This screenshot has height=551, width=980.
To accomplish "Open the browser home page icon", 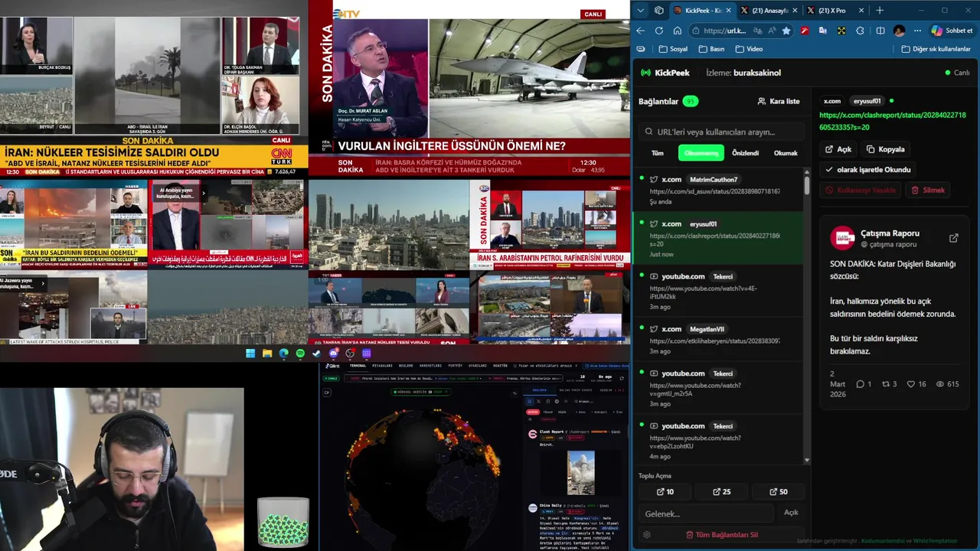I will click(x=677, y=31).
